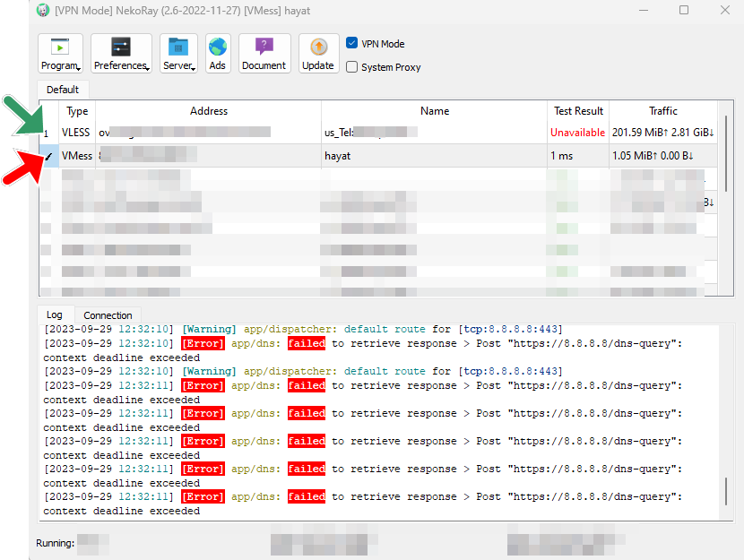Launch the Program from the toolbar
This screenshot has height=560, width=744.
click(x=57, y=49)
